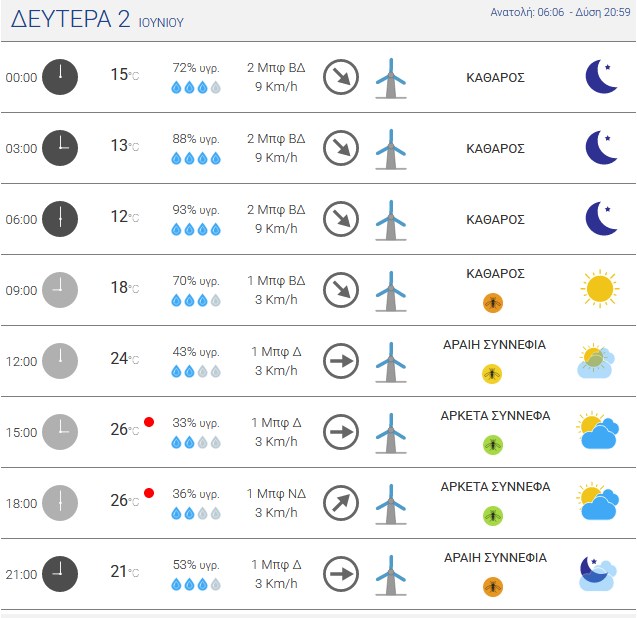This screenshot has width=637, height=618.
Task: Click the ΔΕΥΤΕΡΑ 2 ΙΟΥΝΙΟΥ day heading
Action: point(98,19)
